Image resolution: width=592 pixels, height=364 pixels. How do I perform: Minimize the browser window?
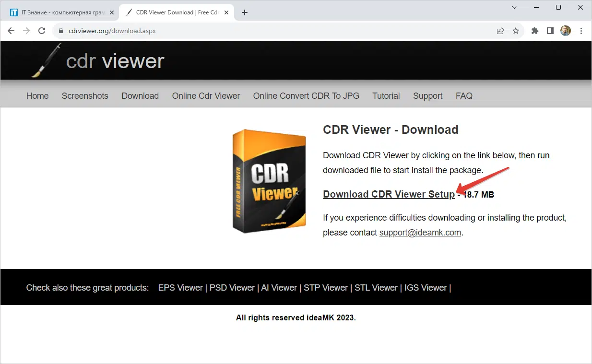coord(536,7)
